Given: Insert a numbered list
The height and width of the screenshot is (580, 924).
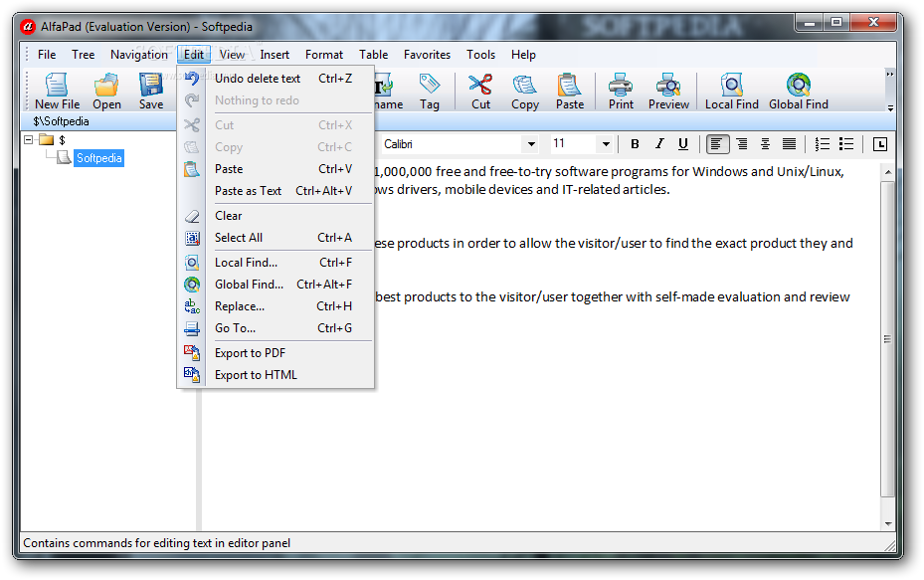Looking at the screenshot, I should click(x=823, y=144).
